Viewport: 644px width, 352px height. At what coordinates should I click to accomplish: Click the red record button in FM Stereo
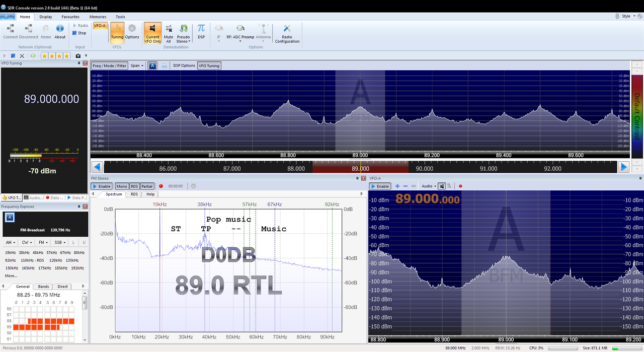(161, 186)
